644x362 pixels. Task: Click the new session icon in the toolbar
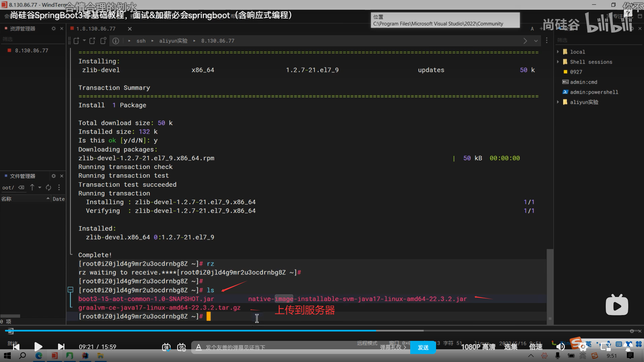pyautogui.click(x=76, y=41)
